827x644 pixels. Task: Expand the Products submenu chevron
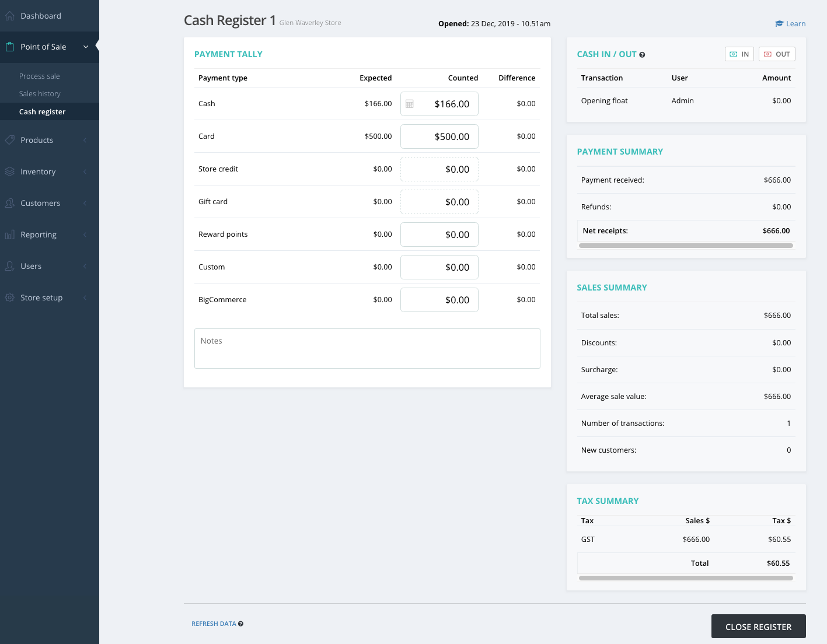click(85, 140)
